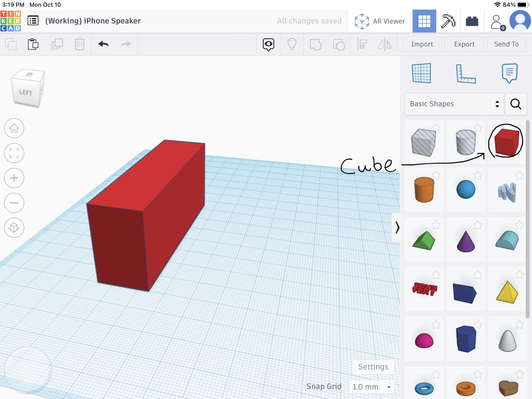Open the Notes tool icon
The image size is (532, 399).
[x=509, y=73]
